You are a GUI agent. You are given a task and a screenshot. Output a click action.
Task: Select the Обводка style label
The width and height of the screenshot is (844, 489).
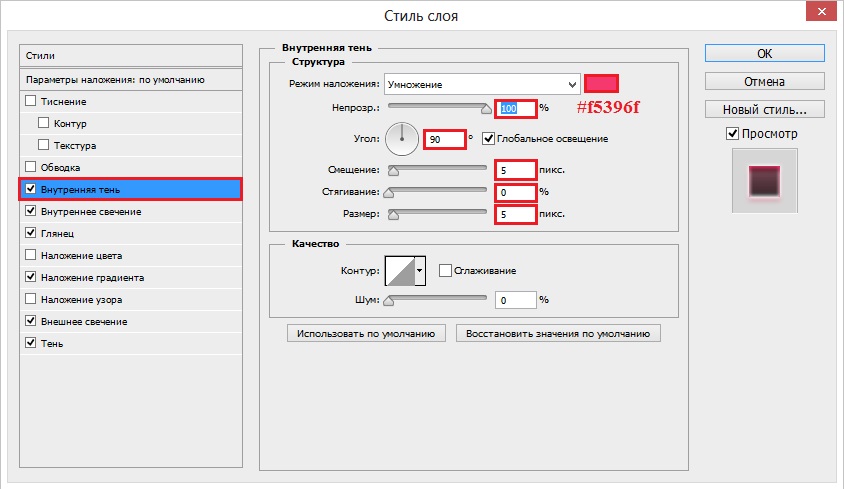point(60,167)
